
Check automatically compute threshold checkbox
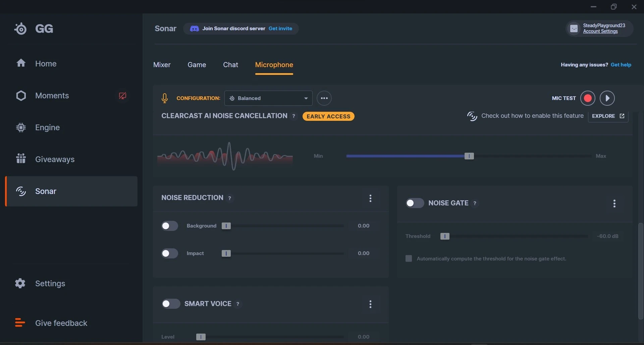point(409,258)
